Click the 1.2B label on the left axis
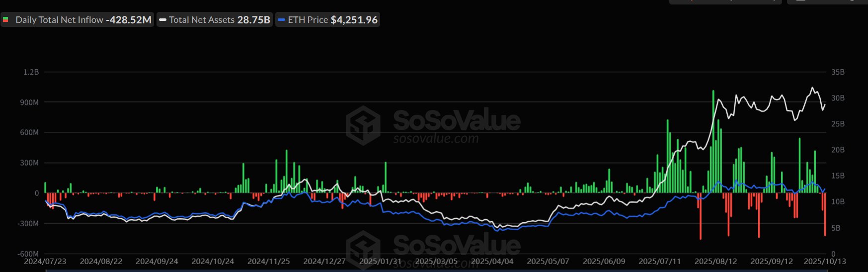This screenshot has height=272, width=868. pyautogui.click(x=31, y=72)
